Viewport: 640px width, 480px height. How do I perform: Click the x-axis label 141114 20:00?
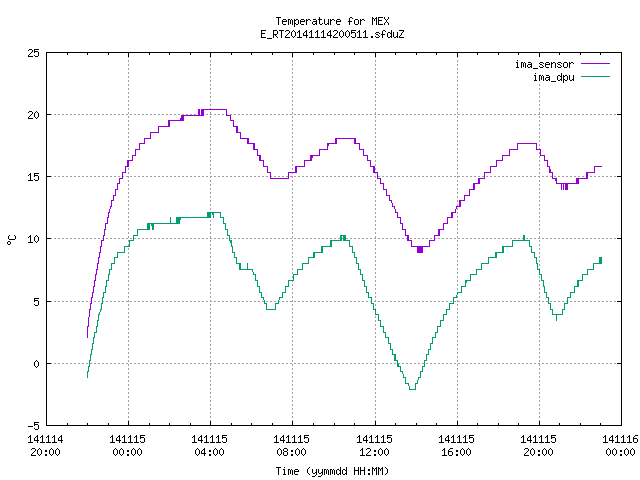point(45,446)
